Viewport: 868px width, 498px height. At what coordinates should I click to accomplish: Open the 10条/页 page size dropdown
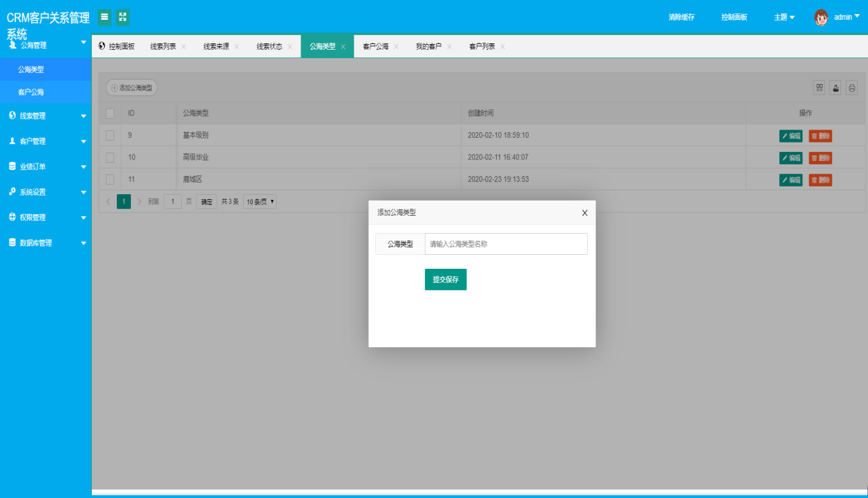coord(260,202)
